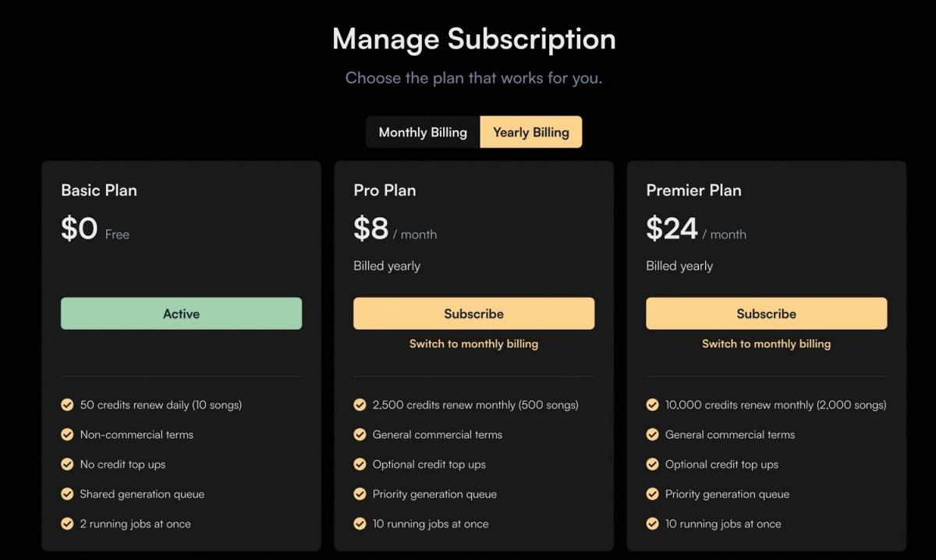Click checkmark icon beside No credit top ups
Image resolution: width=936 pixels, height=560 pixels.
(67, 464)
